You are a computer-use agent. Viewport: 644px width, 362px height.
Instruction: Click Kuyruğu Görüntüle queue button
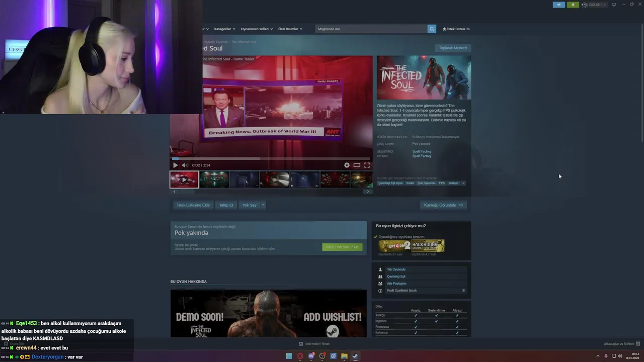443,205
